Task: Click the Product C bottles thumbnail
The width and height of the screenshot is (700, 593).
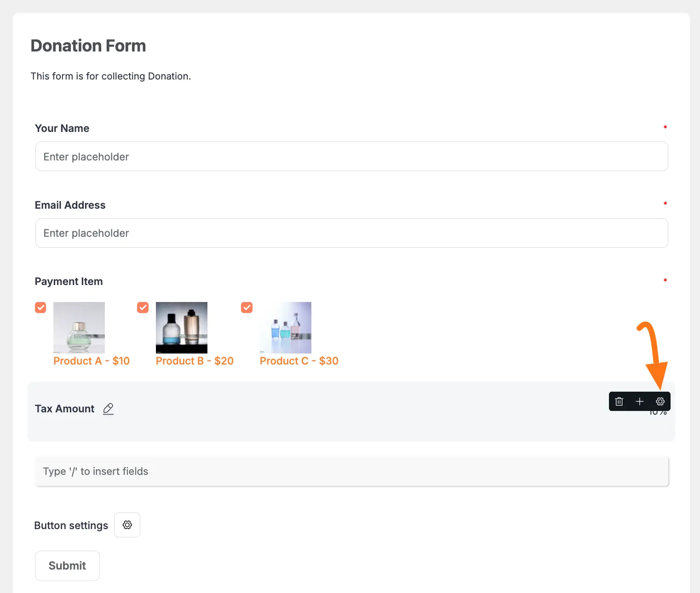Action: [x=286, y=327]
